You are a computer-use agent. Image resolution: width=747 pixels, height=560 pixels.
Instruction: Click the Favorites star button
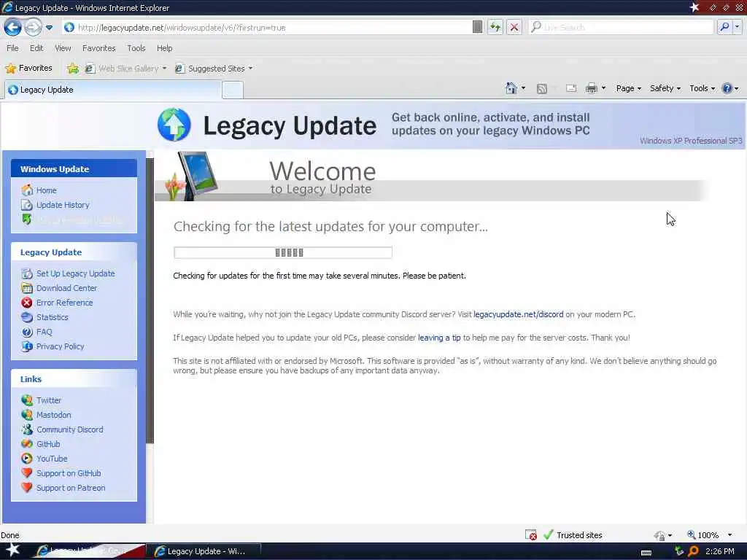[x=28, y=68]
